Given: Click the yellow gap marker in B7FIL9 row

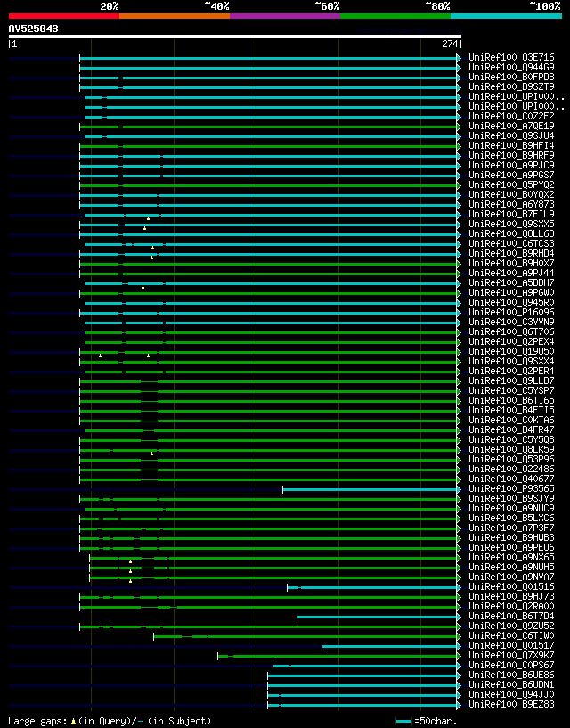Looking at the screenshot, I should coord(148,218).
